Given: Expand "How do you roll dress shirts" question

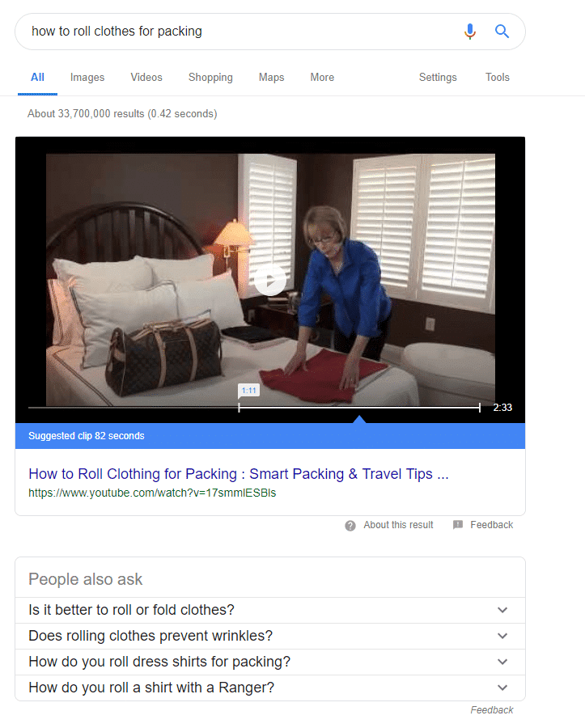Looking at the screenshot, I should click(x=270, y=662).
